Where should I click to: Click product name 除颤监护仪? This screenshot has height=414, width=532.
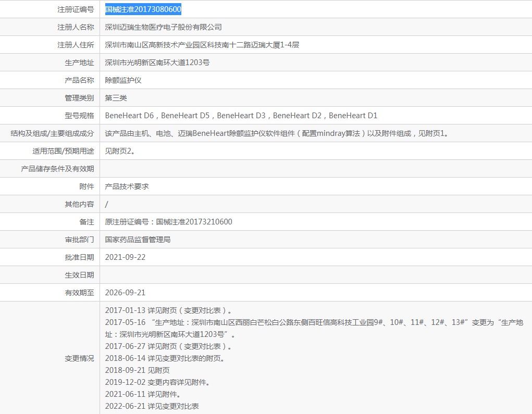pyautogui.click(x=123, y=80)
